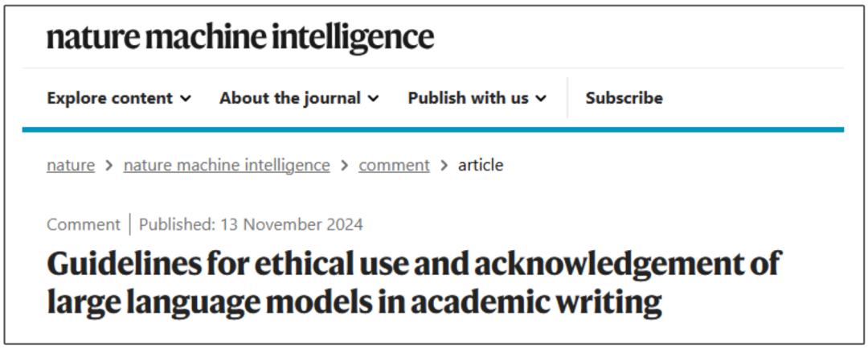Click the breadcrumb arrow just before comment
This screenshot has height=349, width=868.
pyautogui.click(x=344, y=166)
